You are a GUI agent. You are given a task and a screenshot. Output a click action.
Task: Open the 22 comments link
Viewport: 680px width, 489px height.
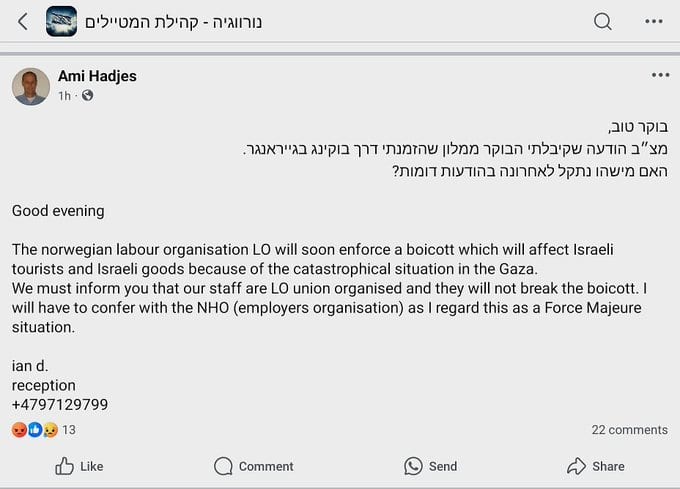[x=629, y=430]
